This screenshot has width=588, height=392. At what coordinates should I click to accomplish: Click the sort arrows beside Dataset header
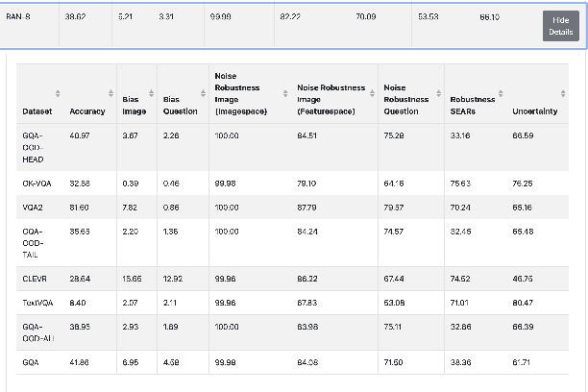[x=59, y=92]
